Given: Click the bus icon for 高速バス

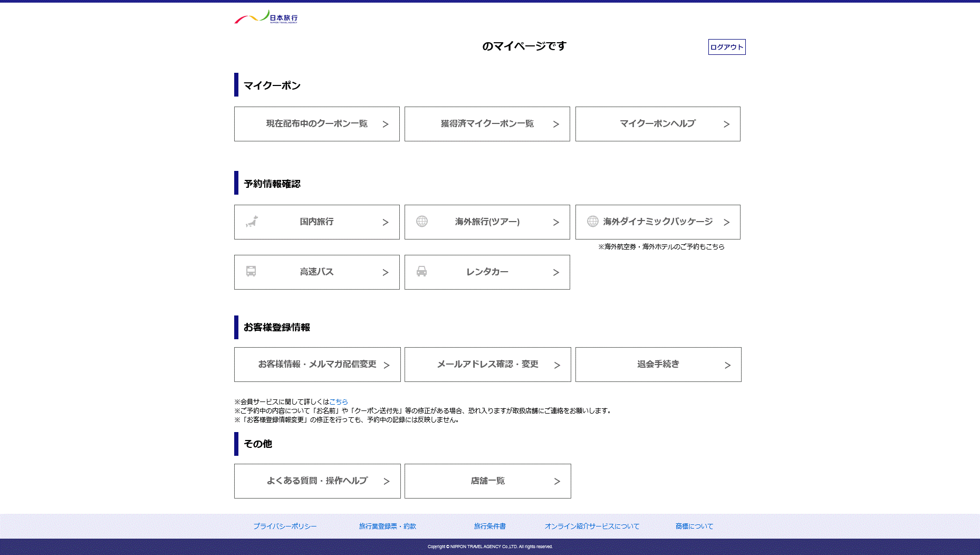Looking at the screenshot, I should pyautogui.click(x=251, y=271).
